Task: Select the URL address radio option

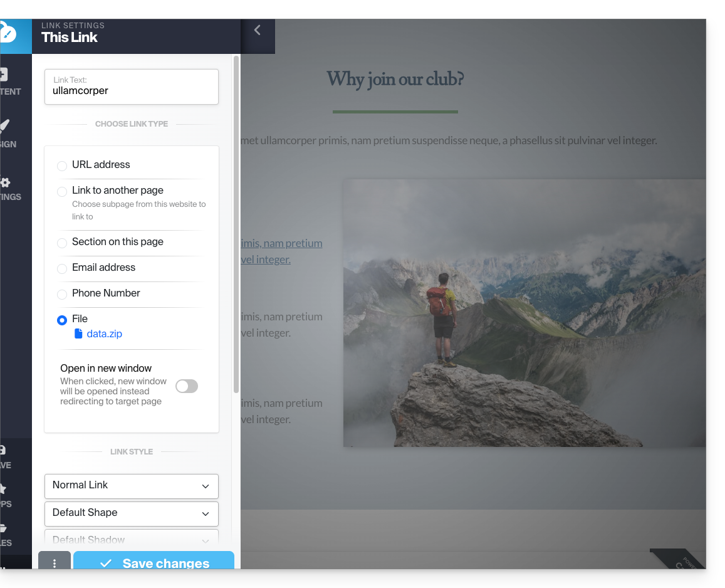Action: [62, 165]
